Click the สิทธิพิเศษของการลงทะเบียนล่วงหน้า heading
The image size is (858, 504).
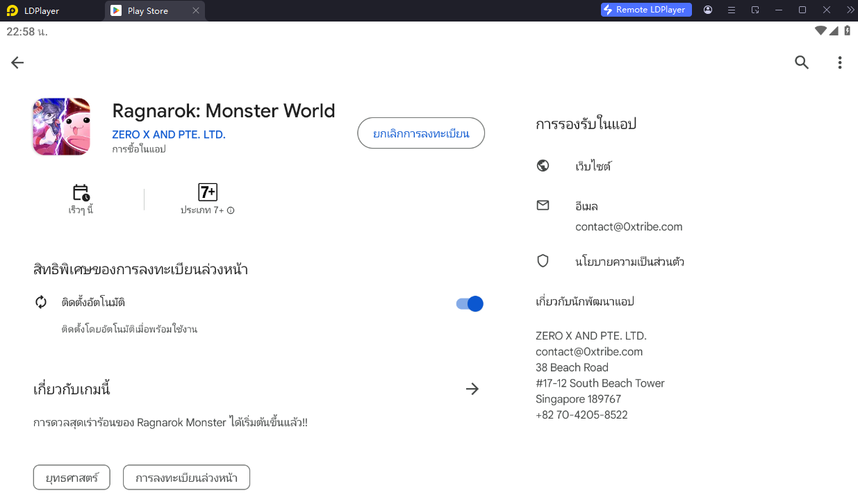(x=141, y=269)
